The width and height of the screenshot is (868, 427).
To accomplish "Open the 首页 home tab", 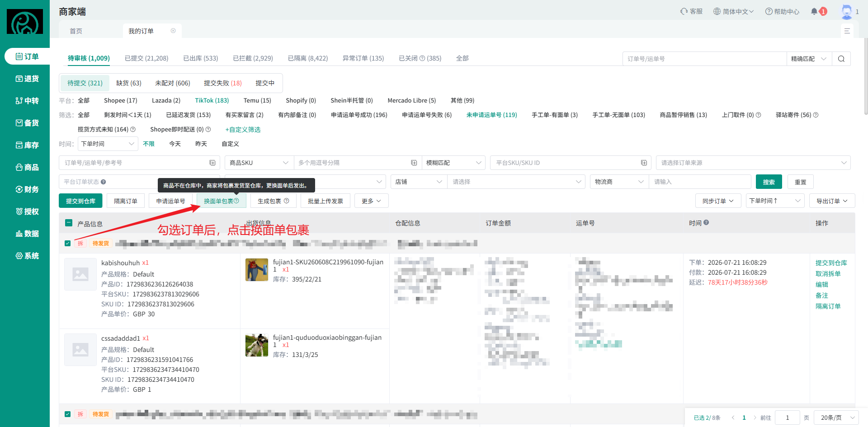I will 76,31.
